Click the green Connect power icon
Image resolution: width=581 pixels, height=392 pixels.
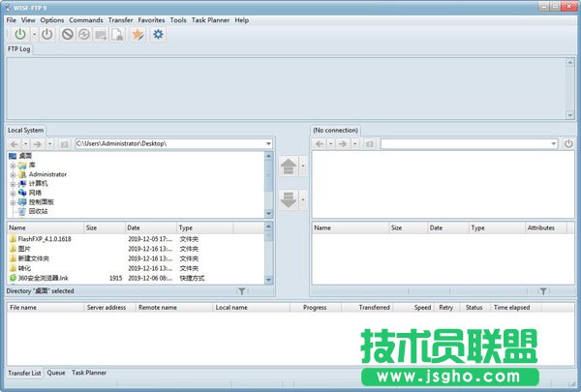point(18,35)
